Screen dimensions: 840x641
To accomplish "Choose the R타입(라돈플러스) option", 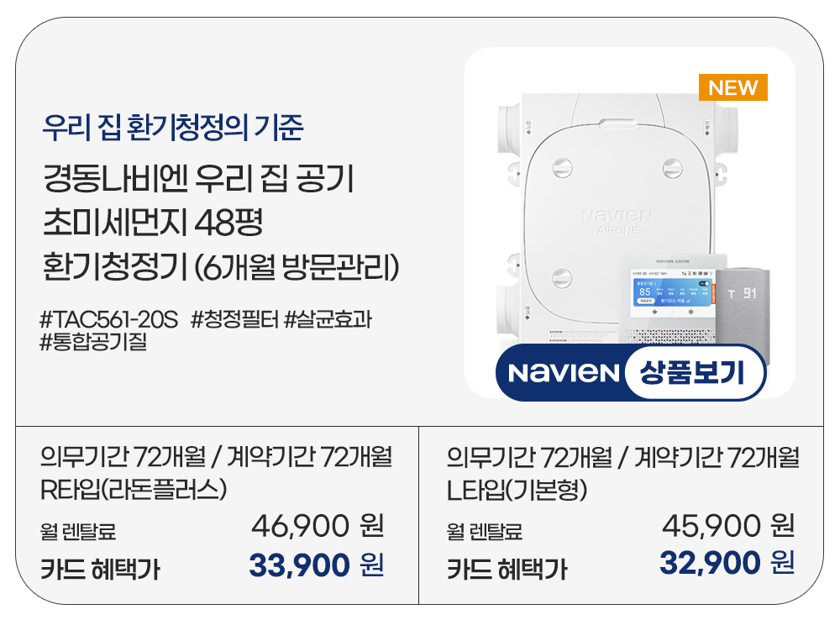I will click(x=134, y=490).
